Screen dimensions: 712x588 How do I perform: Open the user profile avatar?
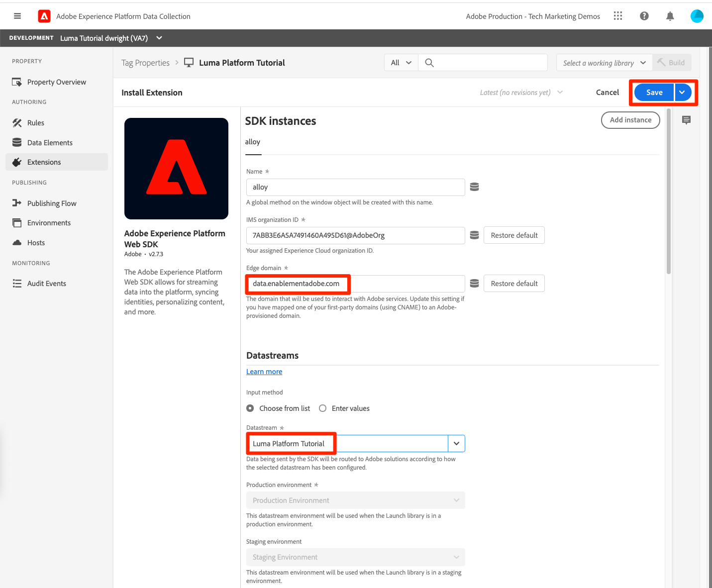click(697, 16)
